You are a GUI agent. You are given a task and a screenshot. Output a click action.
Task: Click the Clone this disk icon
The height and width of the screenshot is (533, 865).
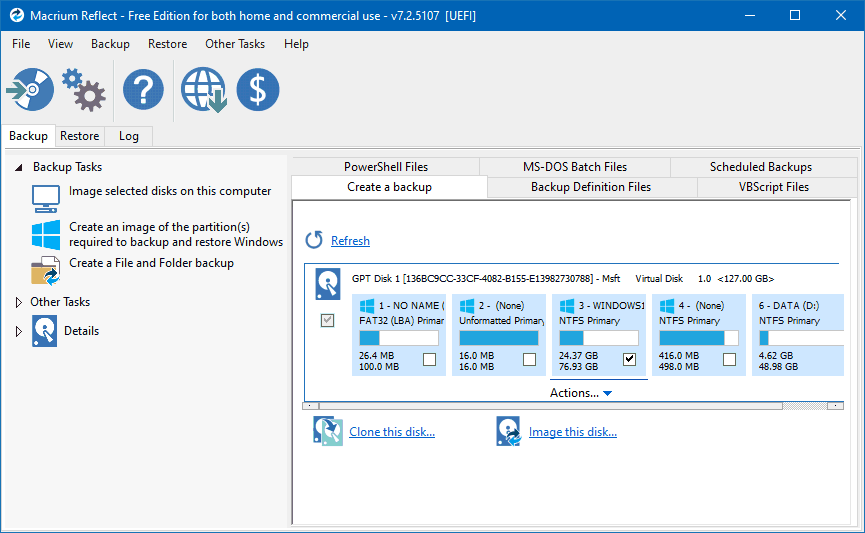(x=328, y=431)
